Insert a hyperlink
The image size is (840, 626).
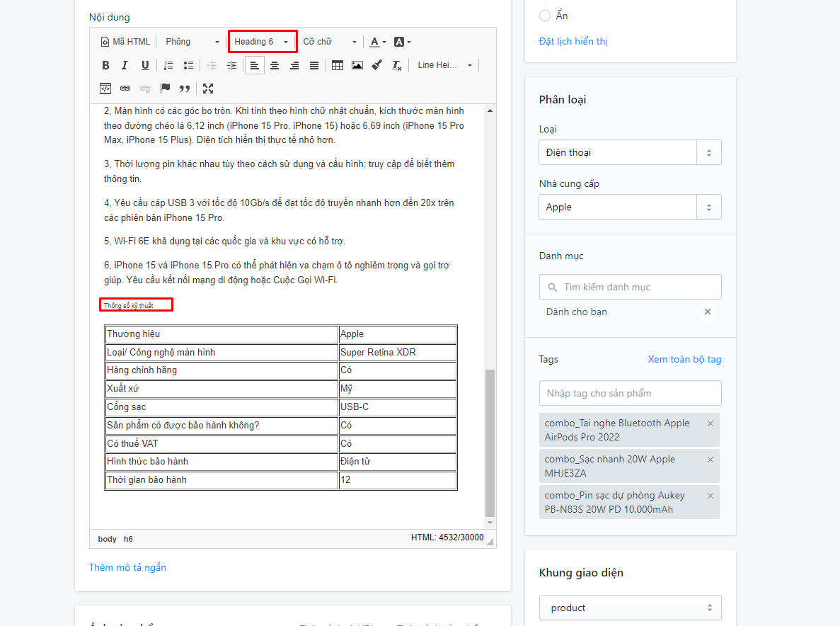tap(125, 89)
